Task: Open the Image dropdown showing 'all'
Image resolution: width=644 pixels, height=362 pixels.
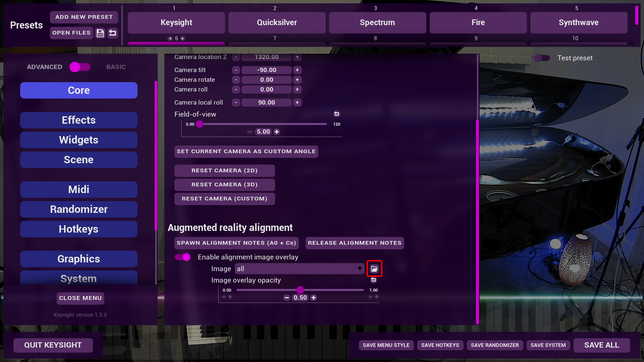Action: 299,269
